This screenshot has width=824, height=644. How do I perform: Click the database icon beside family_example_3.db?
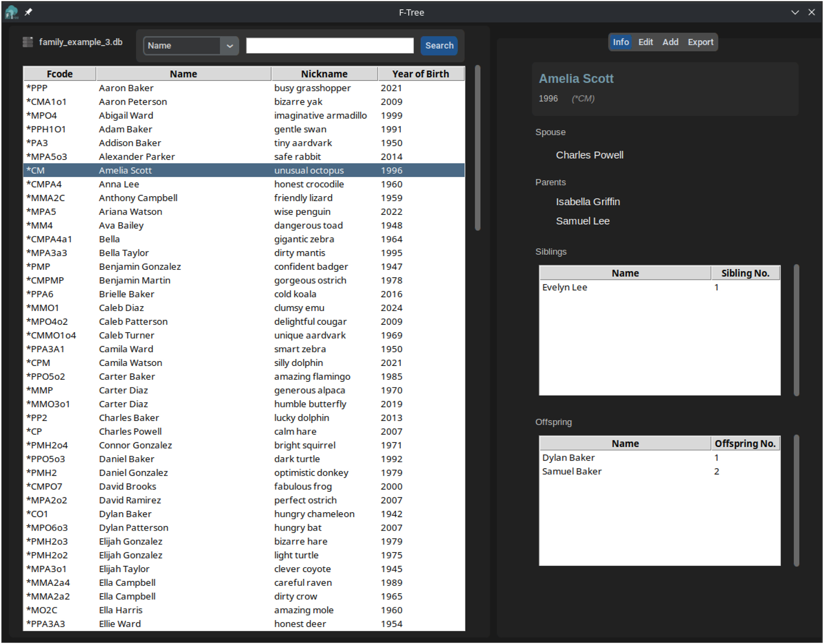click(27, 42)
